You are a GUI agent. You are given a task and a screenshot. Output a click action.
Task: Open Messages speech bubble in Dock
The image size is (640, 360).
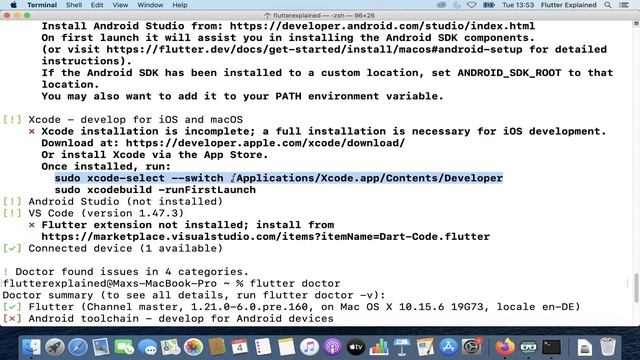point(147,347)
